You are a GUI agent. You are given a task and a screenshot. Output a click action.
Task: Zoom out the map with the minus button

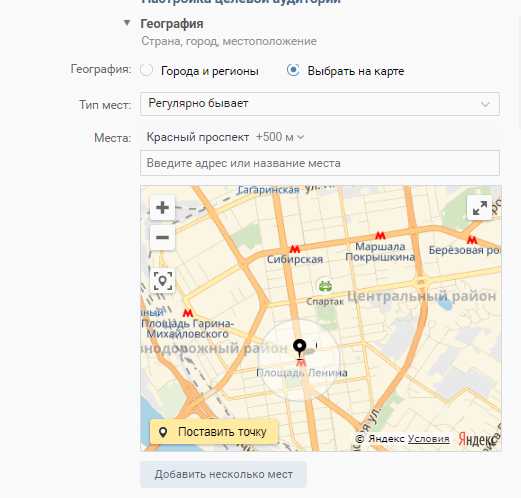coord(162,238)
